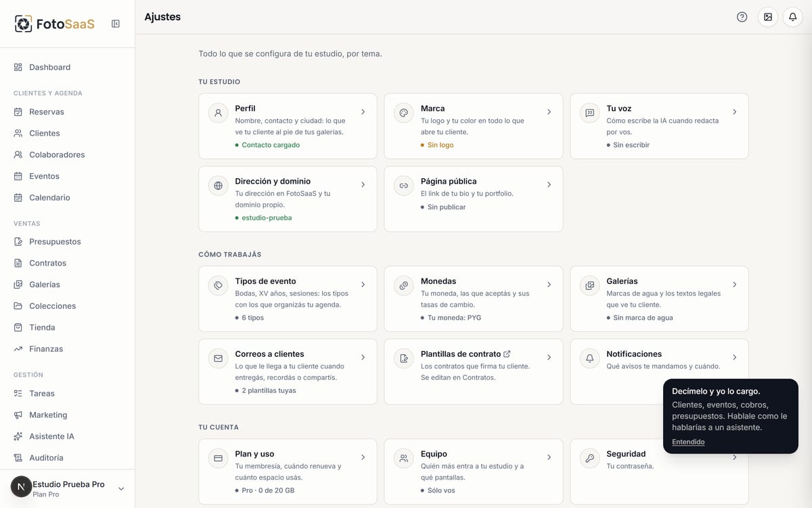Click the 'Pro · 0 de 20 GB' text

(x=268, y=490)
